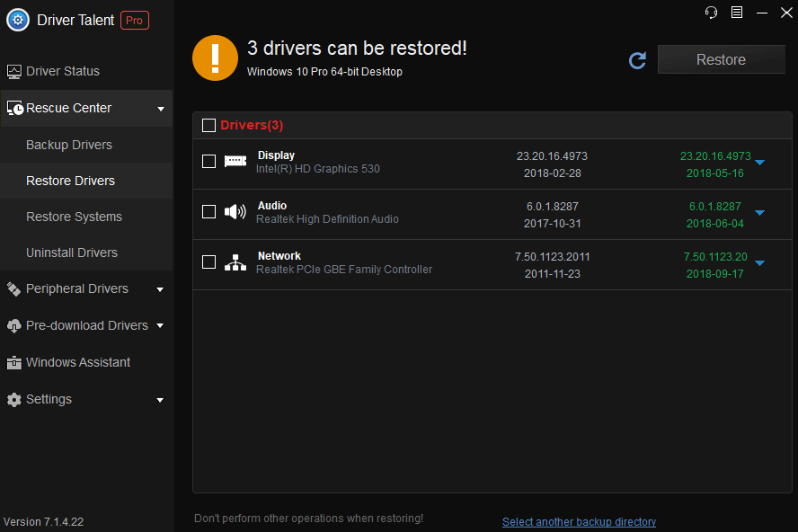This screenshot has width=798, height=532.
Task: Click the Audio speaker icon
Action: click(235, 211)
